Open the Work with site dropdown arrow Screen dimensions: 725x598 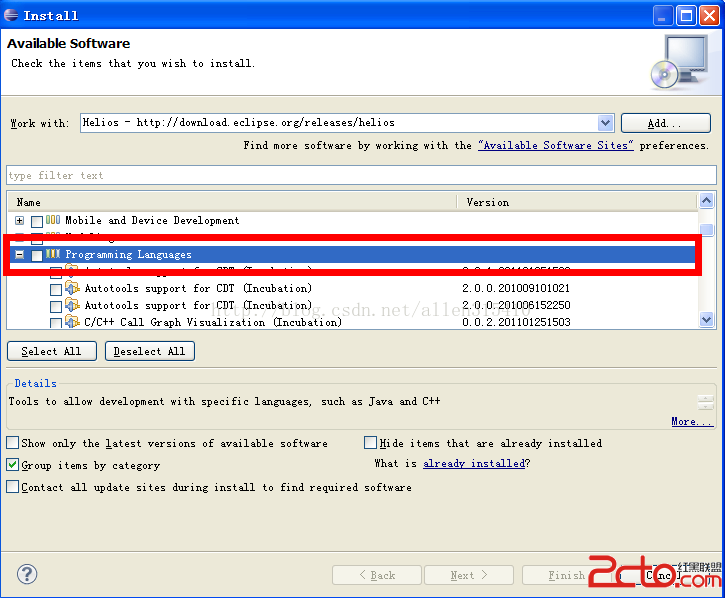[x=605, y=123]
